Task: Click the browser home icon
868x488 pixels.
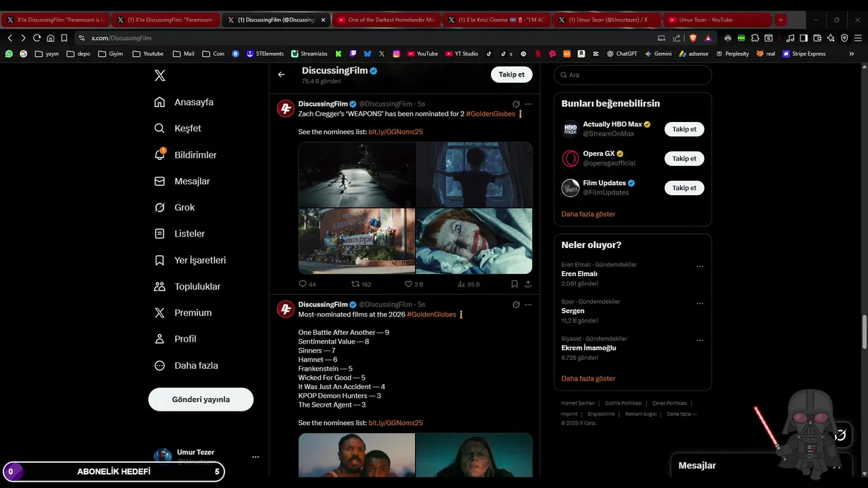Action: [50, 38]
